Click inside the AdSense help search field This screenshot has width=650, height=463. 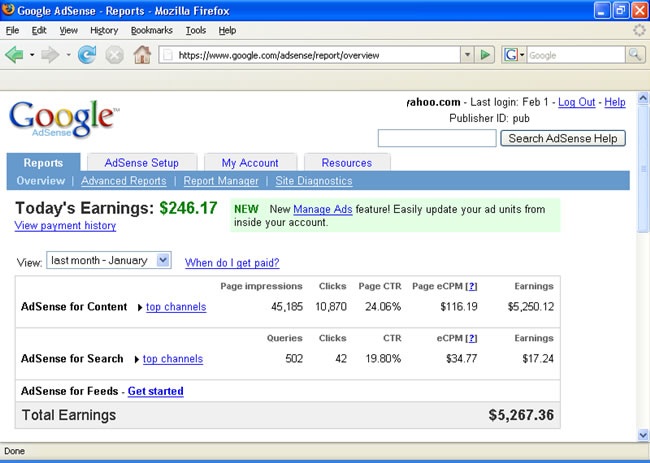[437, 138]
